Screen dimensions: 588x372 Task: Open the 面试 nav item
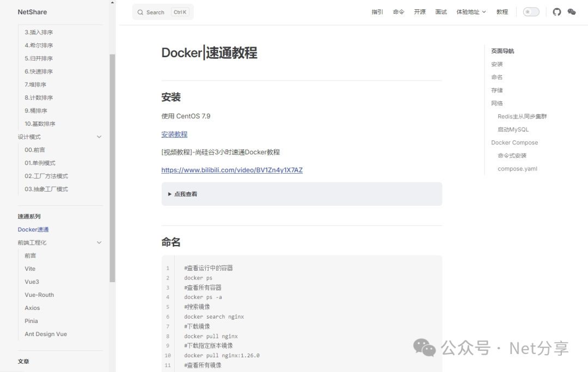pyautogui.click(x=441, y=12)
